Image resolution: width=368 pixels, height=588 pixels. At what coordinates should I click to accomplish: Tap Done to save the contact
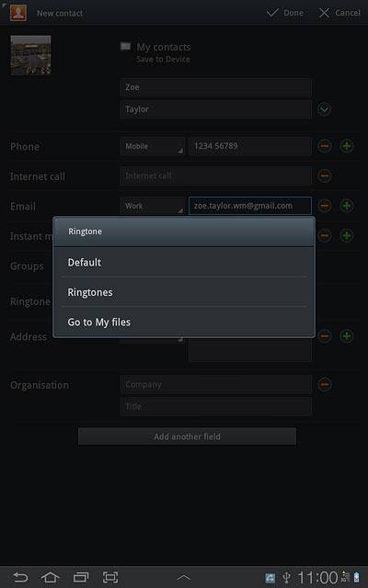coord(284,13)
